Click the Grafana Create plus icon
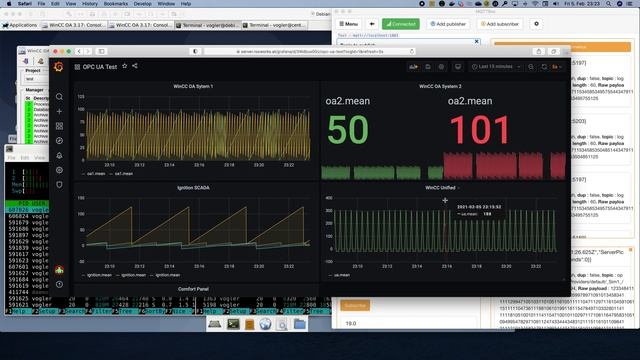The width and height of the screenshot is (640, 360). coord(59,111)
